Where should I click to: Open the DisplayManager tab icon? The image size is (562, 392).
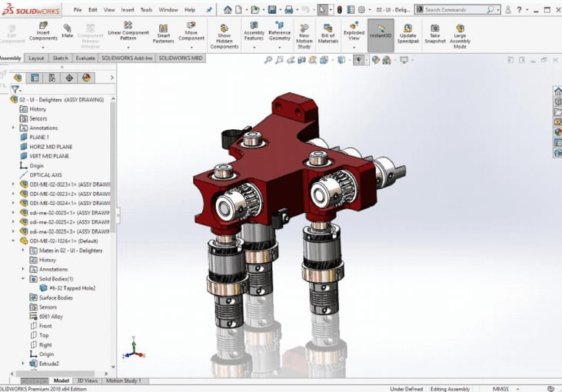click(86, 78)
